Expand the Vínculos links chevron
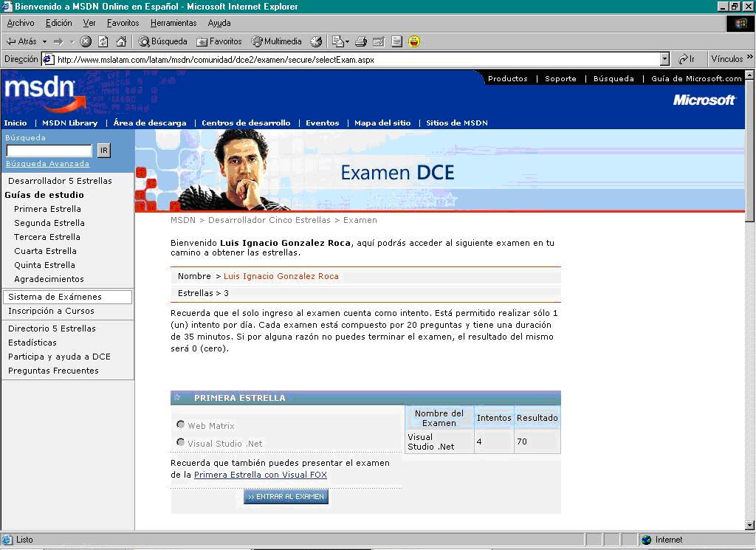 750,57
